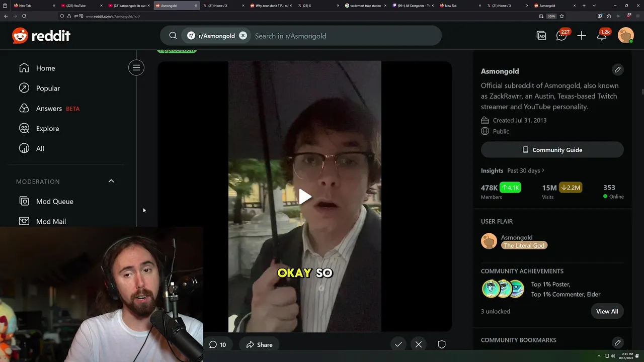Focus the Search in r/Asmongold field
Screen dimensions: 644x362
pos(345,36)
